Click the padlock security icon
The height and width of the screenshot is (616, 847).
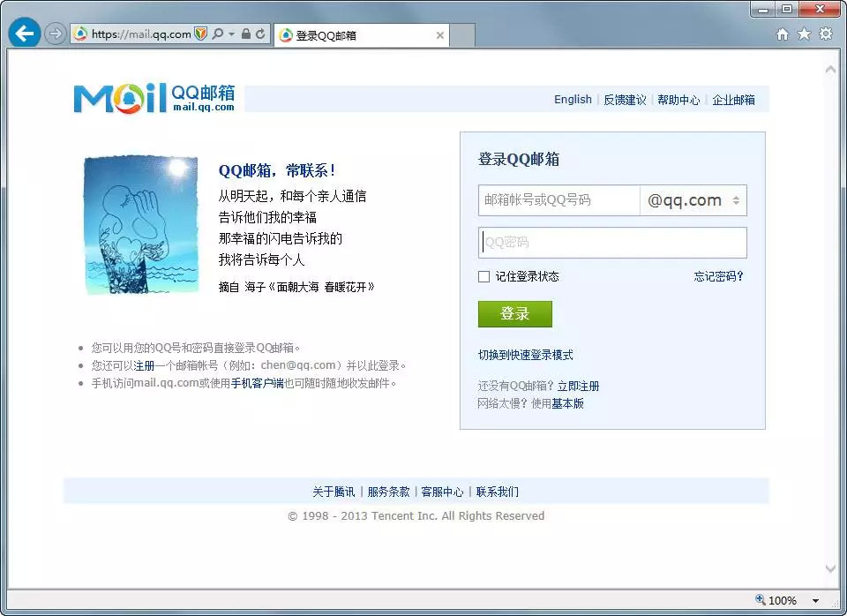(246, 34)
